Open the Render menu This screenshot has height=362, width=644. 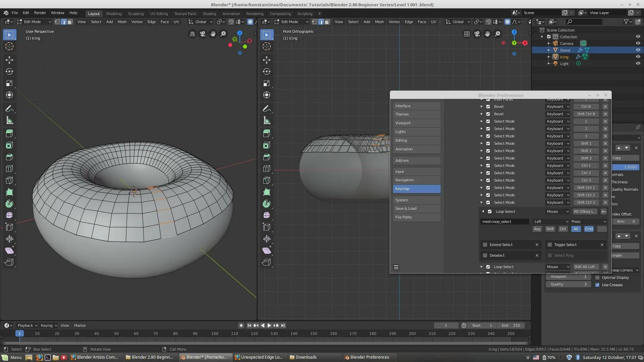[40, 13]
